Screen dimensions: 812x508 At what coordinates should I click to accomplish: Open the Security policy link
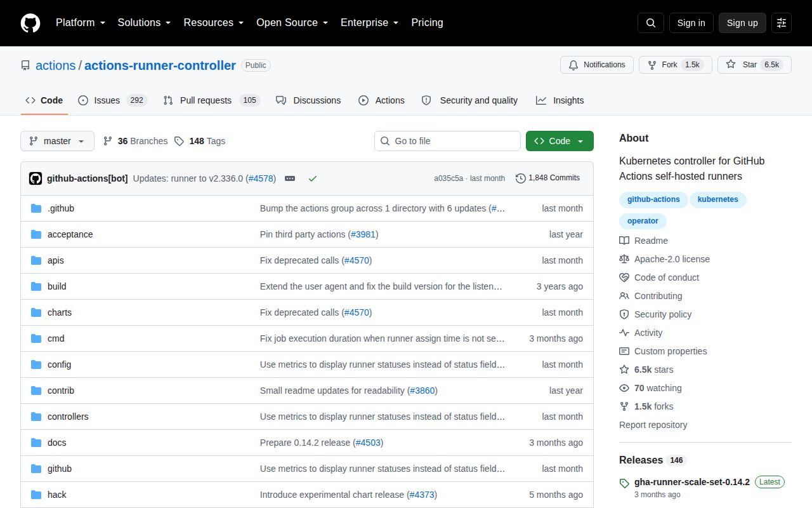click(x=655, y=314)
